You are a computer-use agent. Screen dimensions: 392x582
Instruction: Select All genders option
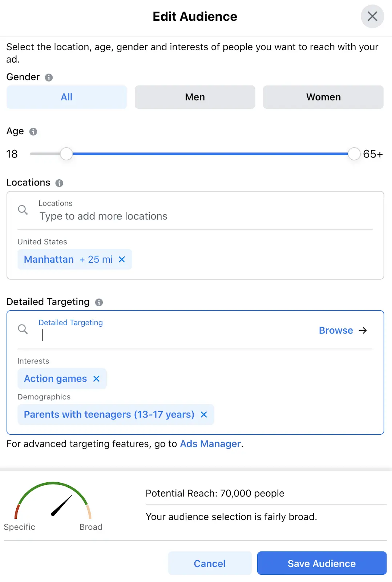click(x=67, y=97)
